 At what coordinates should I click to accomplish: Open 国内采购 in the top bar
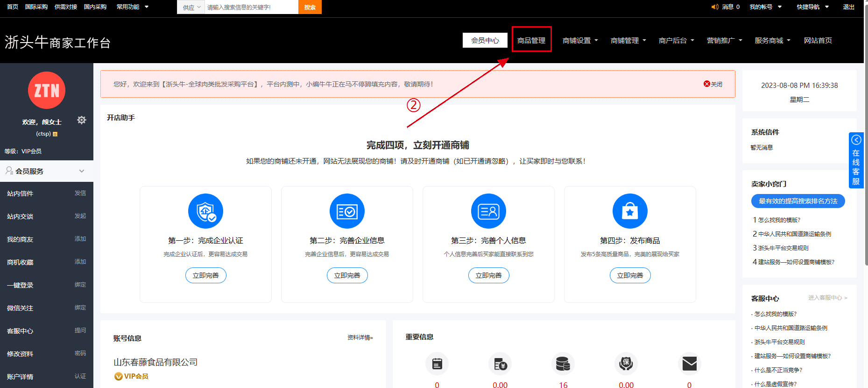tap(95, 7)
